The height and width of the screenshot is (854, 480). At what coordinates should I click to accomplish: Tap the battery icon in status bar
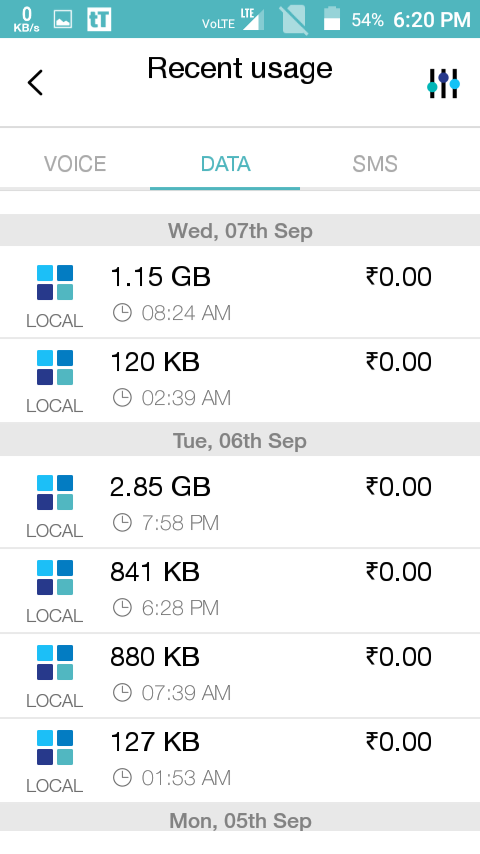click(x=332, y=19)
